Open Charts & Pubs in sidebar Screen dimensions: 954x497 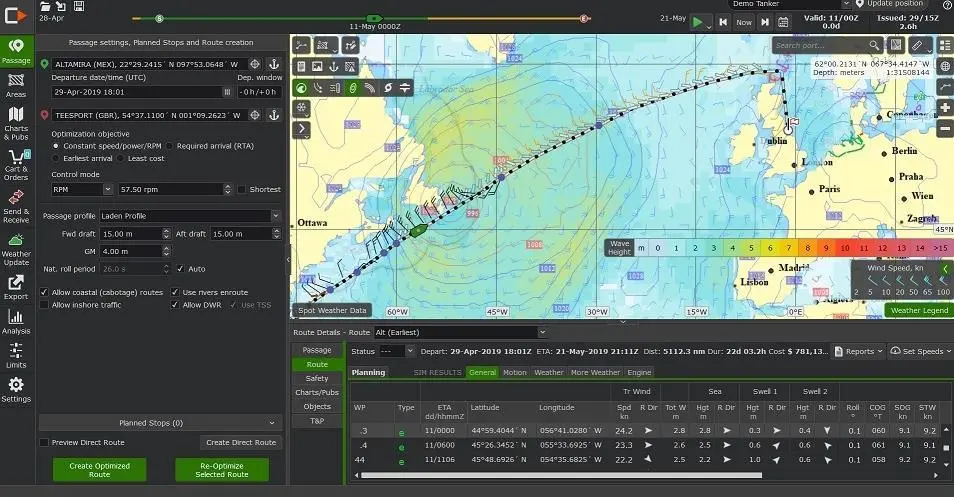click(16, 123)
